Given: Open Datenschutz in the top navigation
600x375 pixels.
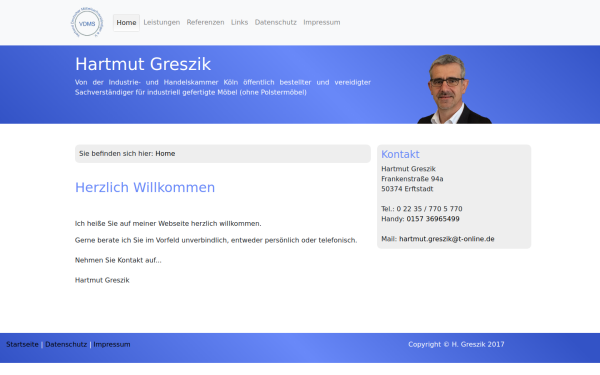Looking at the screenshot, I should click(x=276, y=23).
